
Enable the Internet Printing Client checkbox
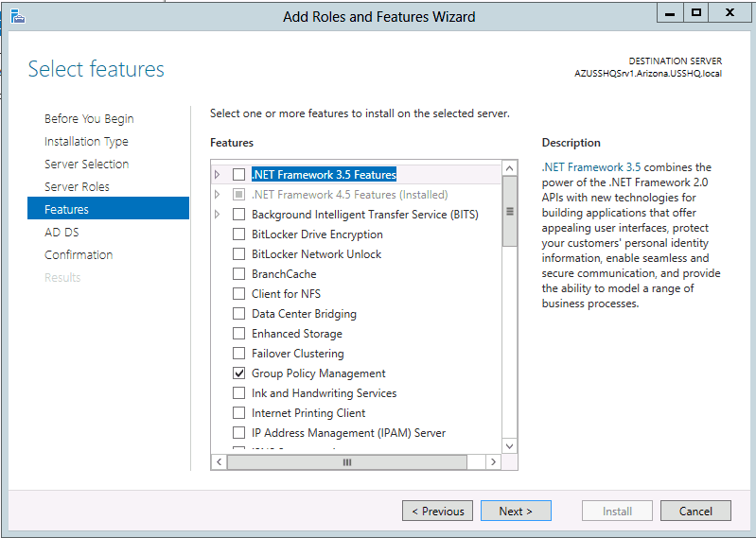[238, 413]
